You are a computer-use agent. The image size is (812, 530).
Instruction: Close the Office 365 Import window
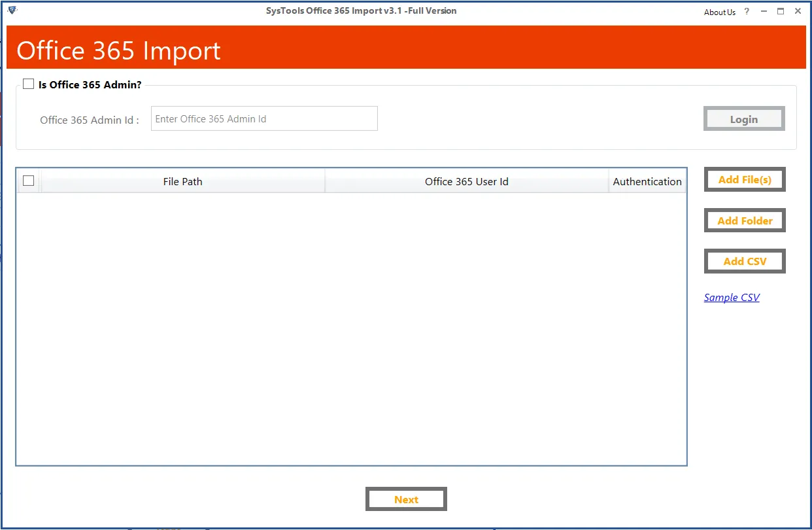point(798,12)
